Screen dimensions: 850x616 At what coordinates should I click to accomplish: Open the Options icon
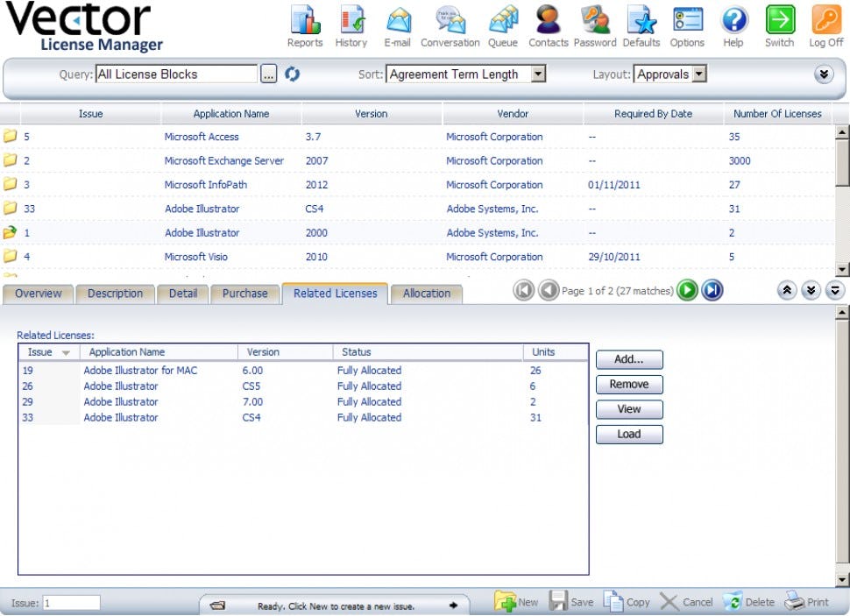[687, 22]
